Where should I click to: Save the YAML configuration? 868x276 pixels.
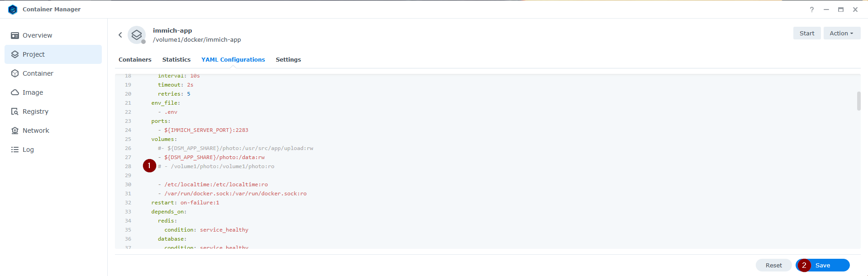pos(827,265)
